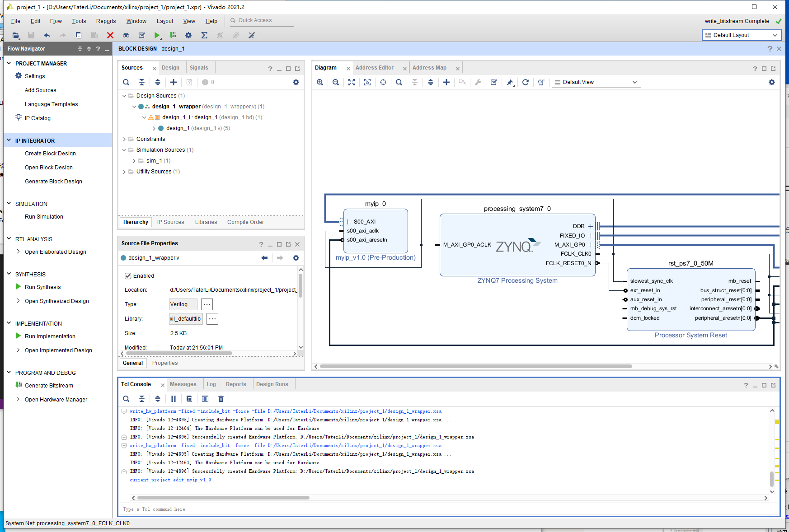Viewport: 789px width, 532px height.
Task: Click the Copy document toolbar icon
Action: [79, 35]
